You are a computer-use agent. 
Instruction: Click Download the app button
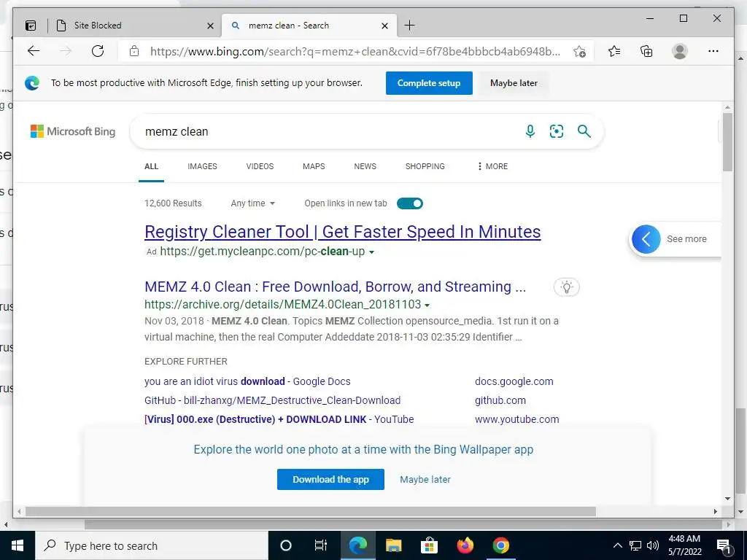click(x=330, y=480)
